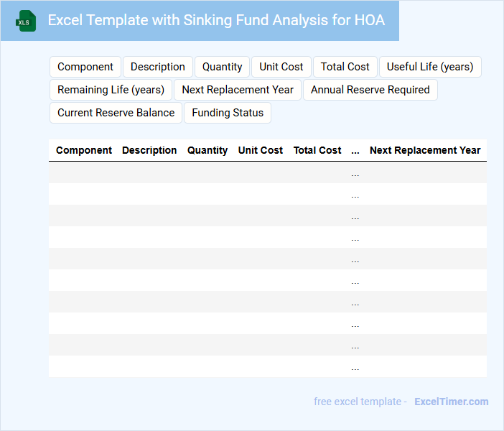
Task: Choose the Quantity tag
Action: 222,67
